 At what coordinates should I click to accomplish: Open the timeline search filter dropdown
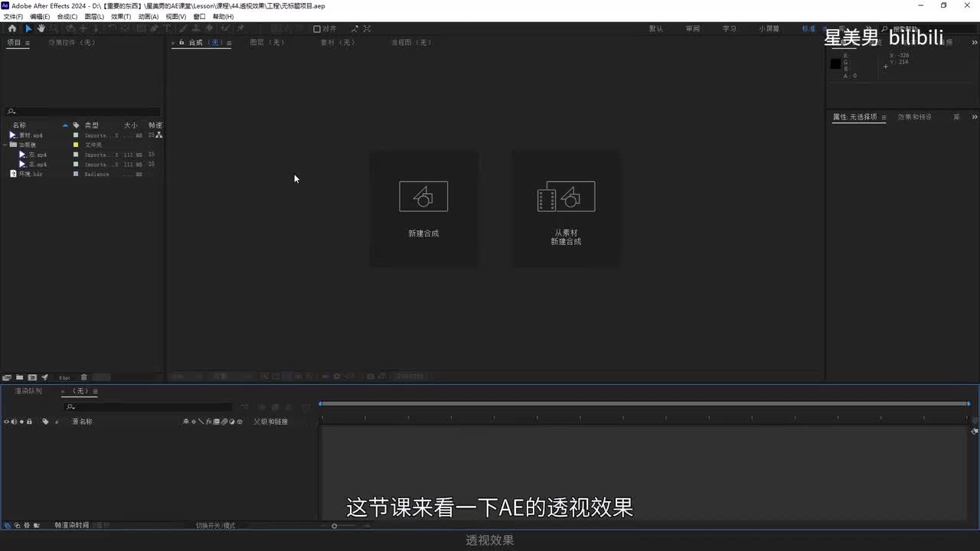pos(70,407)
